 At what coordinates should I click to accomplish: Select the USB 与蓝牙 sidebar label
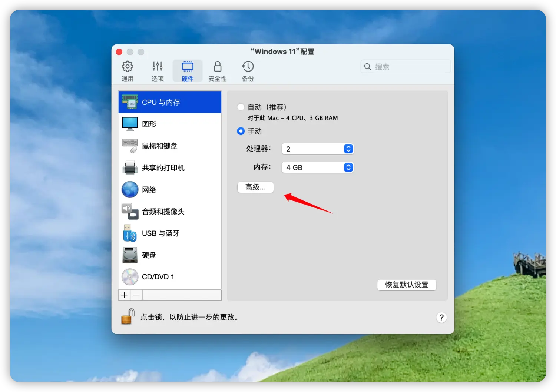coord(161,233)
